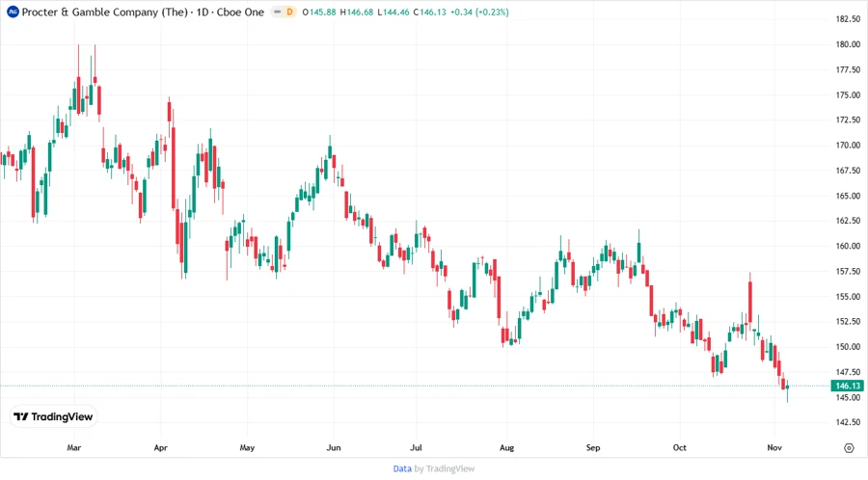Click the open value O145.88
The width and height of the screenshot is (868, 480).
coord(319,12)
